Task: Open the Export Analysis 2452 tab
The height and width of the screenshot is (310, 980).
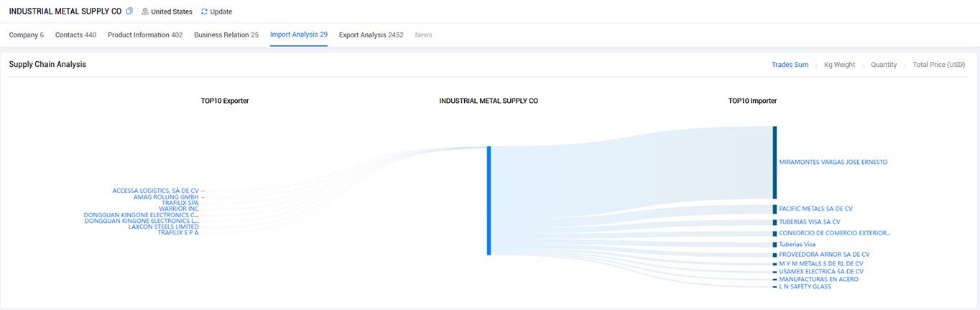Action: tap(371, 35)
